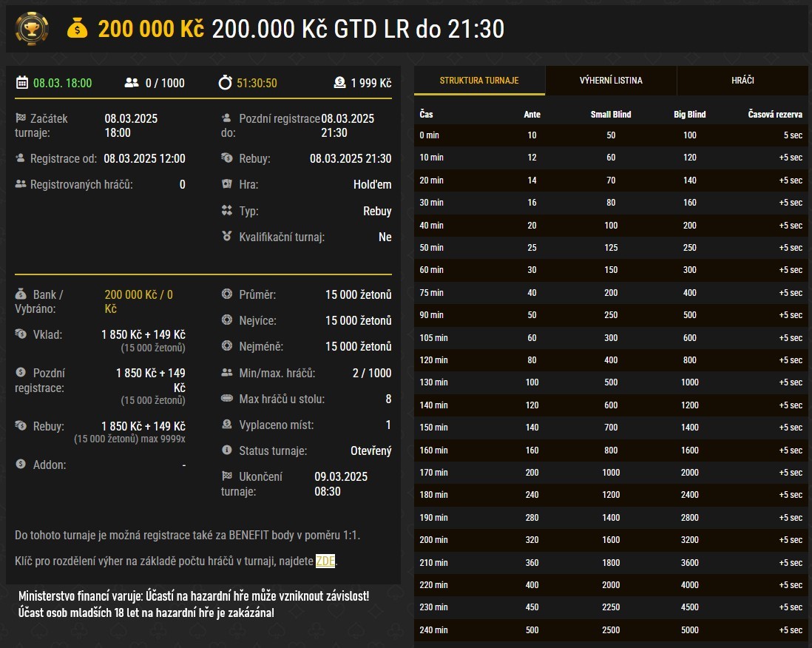Screen dimensions: 812x648
Task: Click the tournament title 200.000 Kč GTD LR
Action: coord(358,29)
